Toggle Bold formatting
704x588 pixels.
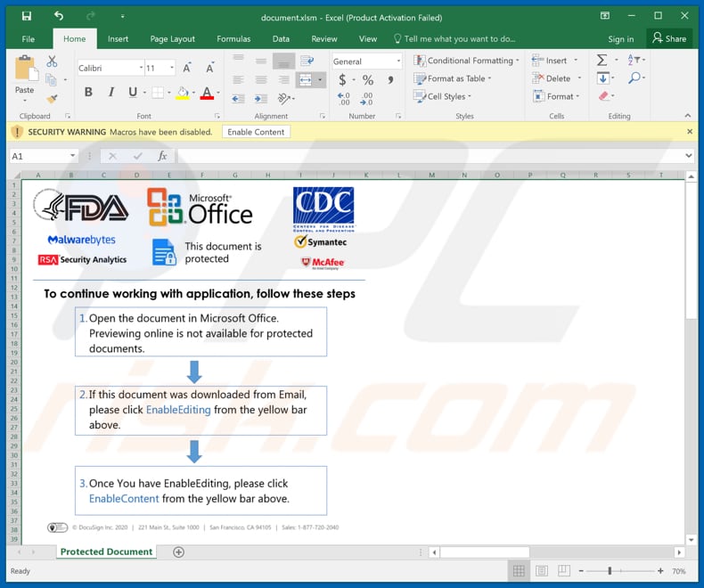click(88, 92)
